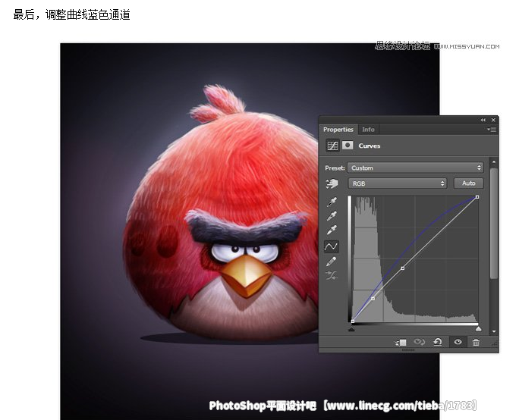Screen dimensions: 519x420
Task: Click the trash delete adjustment icon
Action: (476, 342)
